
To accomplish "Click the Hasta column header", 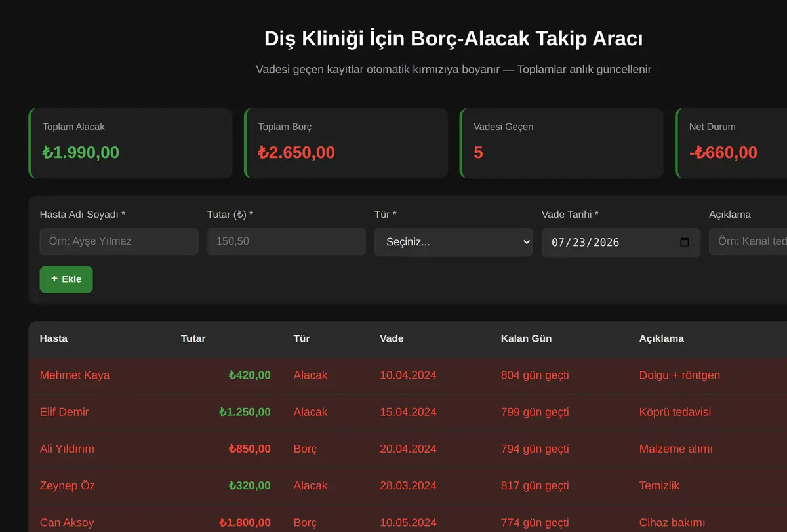I will (54, 338).
